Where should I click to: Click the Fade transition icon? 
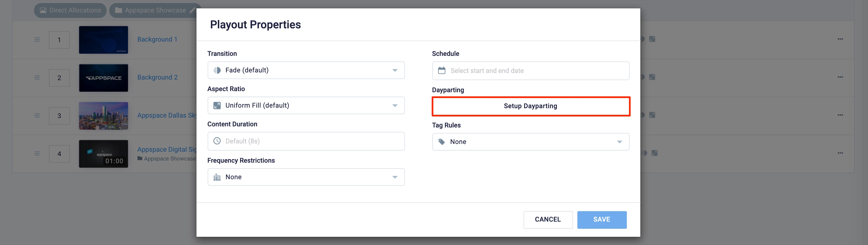pos(217,70)
